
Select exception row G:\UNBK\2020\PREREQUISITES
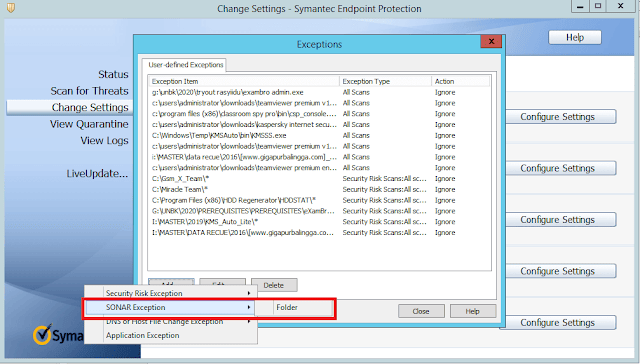tap(320, 211)
